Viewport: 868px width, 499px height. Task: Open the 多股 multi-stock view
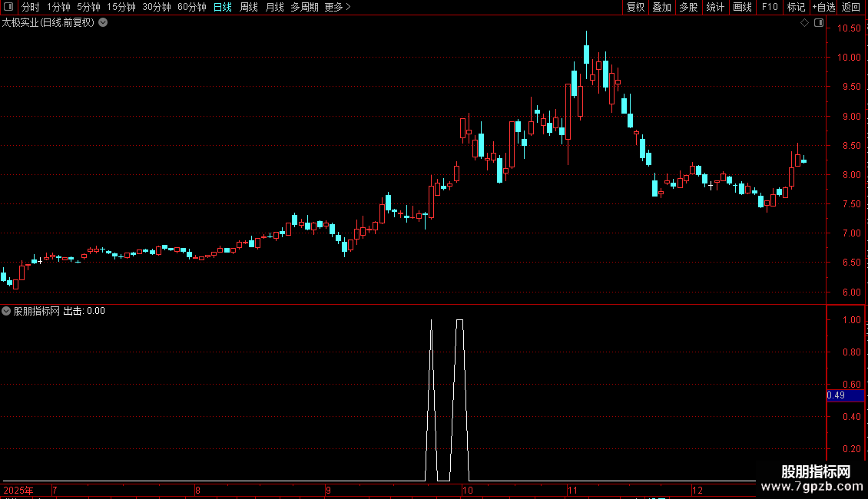pos(688,7)
